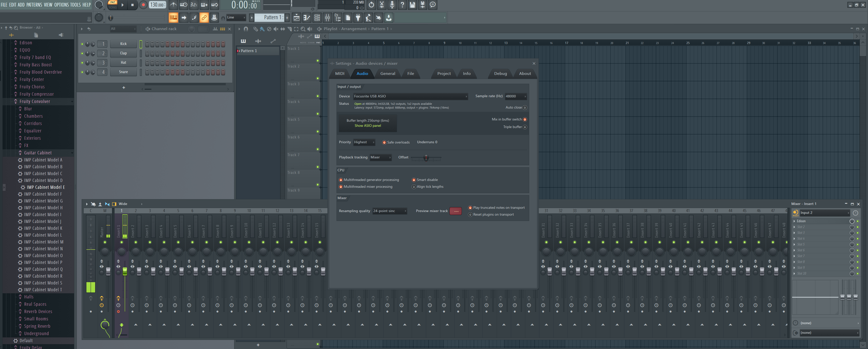Toggle the link/multilink to controllers icon
The height and width of the screenshot is (349, 868).
point(204,17)
